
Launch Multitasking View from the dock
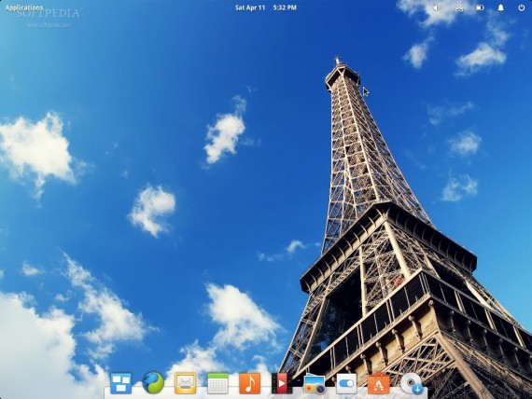[x=121, y=383]
